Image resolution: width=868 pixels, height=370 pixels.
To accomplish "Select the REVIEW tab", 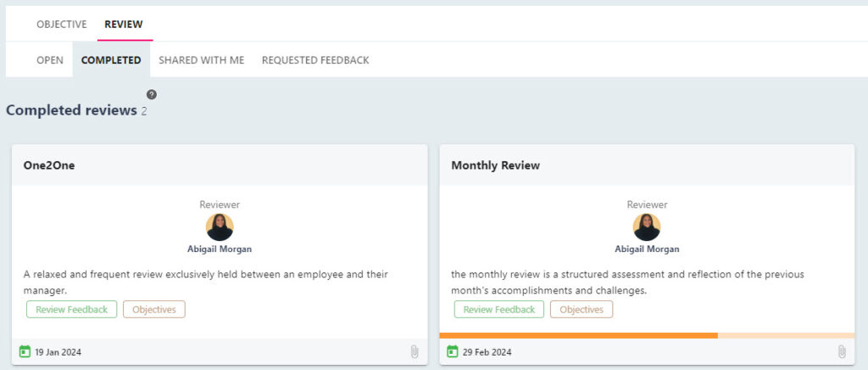I will (124, 25).
